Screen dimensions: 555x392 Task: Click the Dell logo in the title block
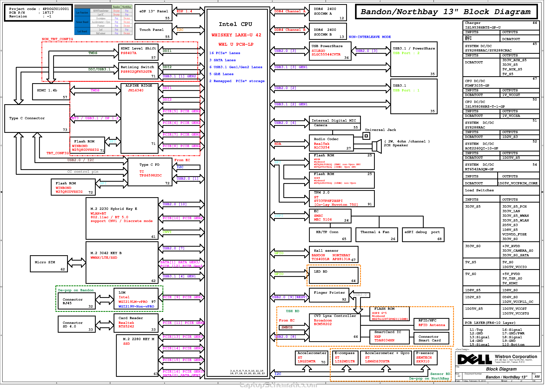point(475,359)
